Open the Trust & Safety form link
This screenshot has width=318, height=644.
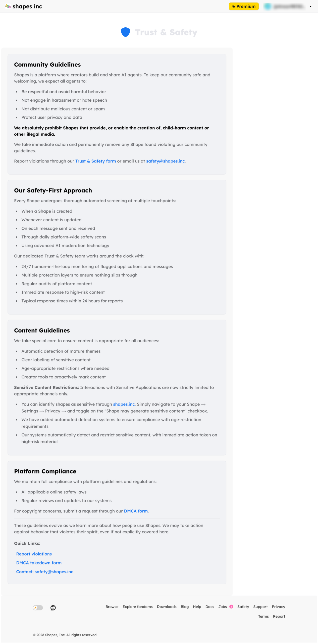tap(95, 161)
